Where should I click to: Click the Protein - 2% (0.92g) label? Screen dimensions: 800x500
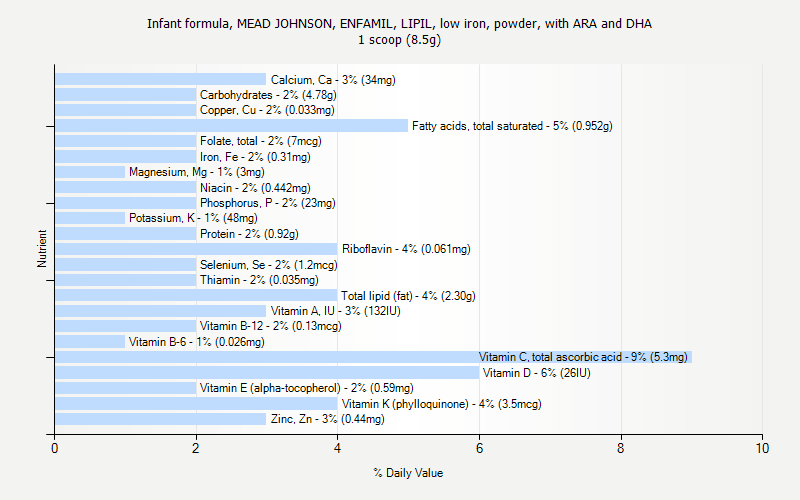(249, 234)
